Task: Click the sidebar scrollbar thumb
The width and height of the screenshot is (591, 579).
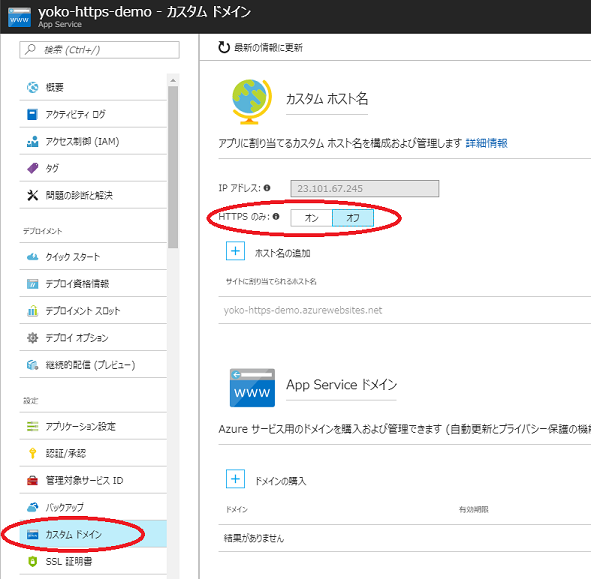Action: pyautogui.click(x=173, y=167)
